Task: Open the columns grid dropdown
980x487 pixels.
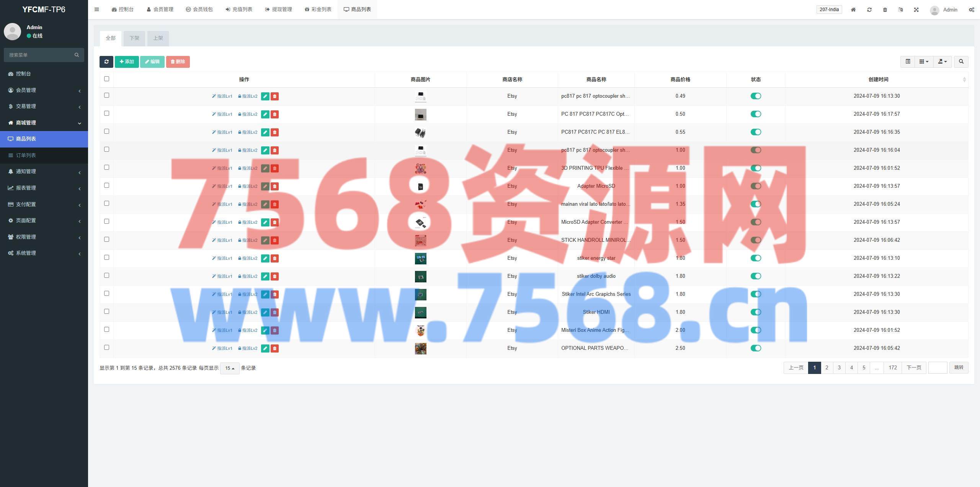Action: [923, 62]
